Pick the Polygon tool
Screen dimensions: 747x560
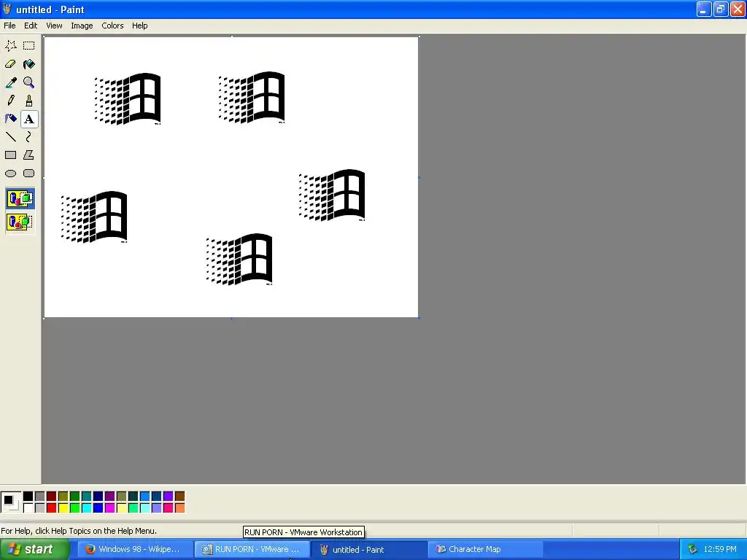click(x=29, y=155)
